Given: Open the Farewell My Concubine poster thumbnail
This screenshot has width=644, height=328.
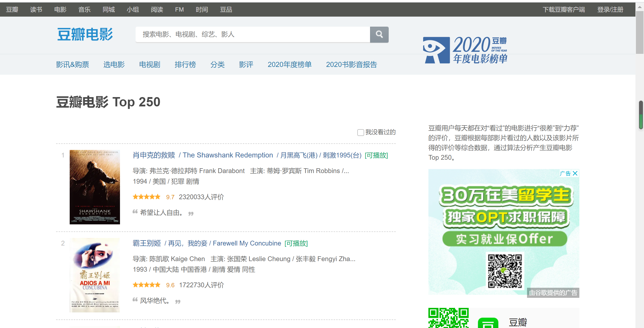Looking at the screenshot, I should coord(95,275).
